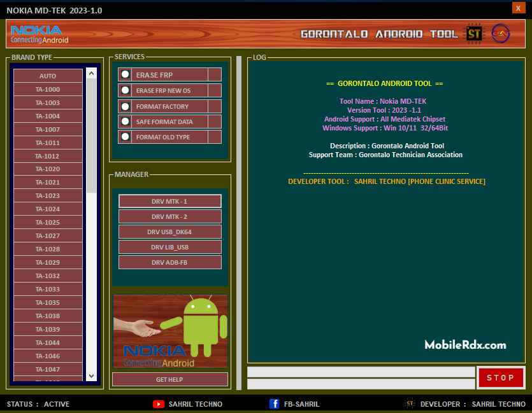Choose the TA-1023 model
532x413 pixels.
pos(48,196)
